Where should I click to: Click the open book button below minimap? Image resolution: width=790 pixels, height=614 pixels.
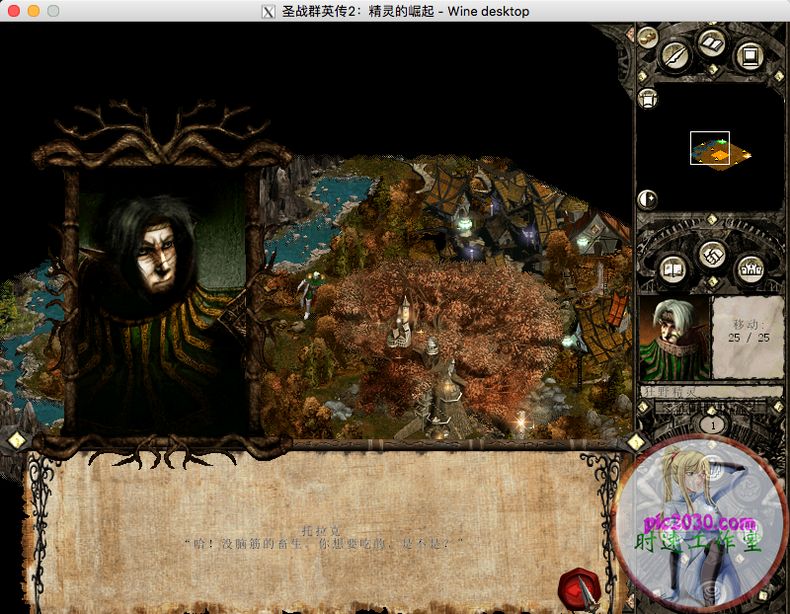tap(674, 270)
